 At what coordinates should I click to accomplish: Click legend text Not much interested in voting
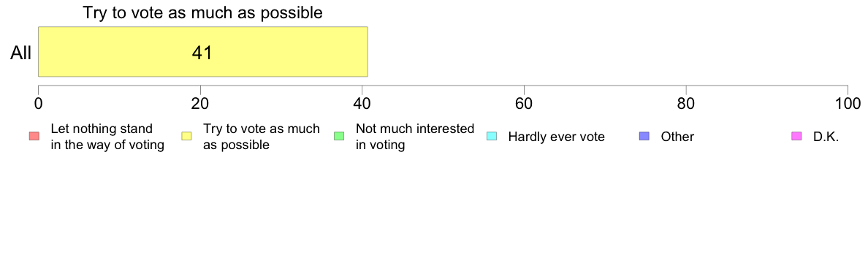coord(414,137)
